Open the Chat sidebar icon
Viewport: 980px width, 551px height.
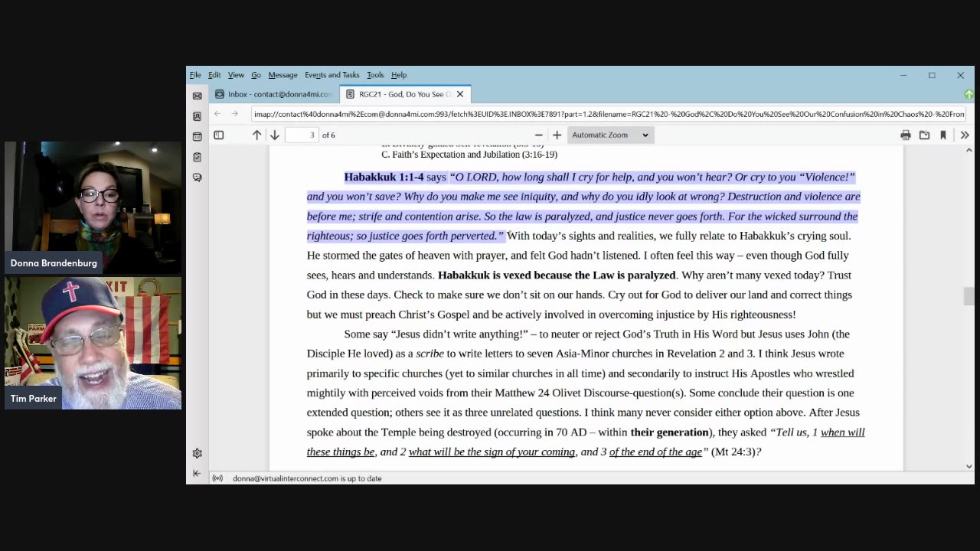pos(197,178)
